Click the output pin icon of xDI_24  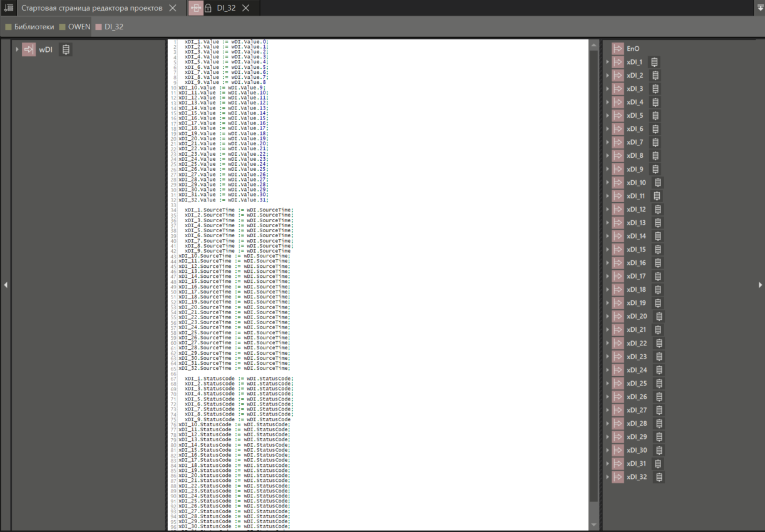pos(618,370)
